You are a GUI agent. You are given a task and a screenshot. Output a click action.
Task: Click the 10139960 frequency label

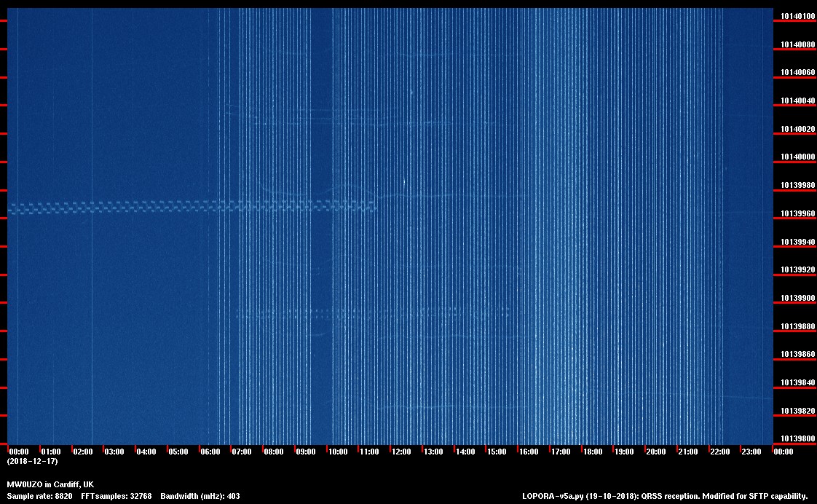[x=797, y=213]
